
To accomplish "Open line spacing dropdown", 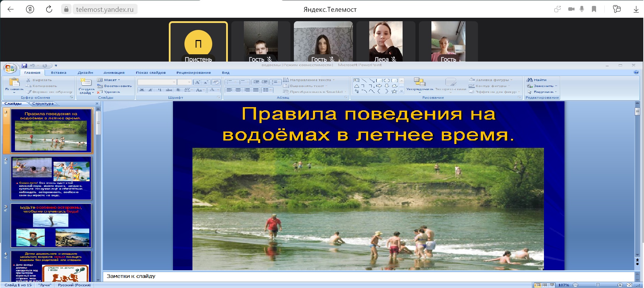I will (275, 82).
